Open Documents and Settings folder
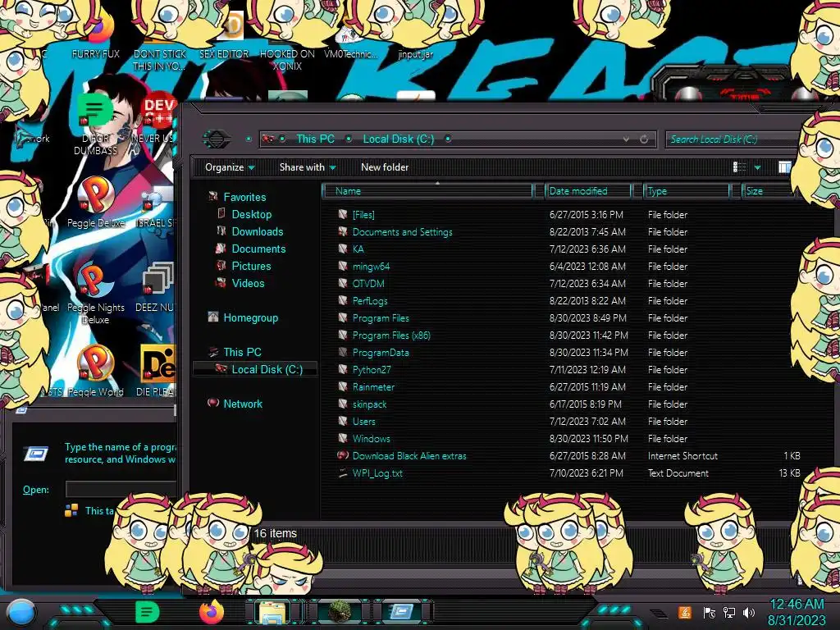This screenshot has height=630, width=840. point(402,232)
